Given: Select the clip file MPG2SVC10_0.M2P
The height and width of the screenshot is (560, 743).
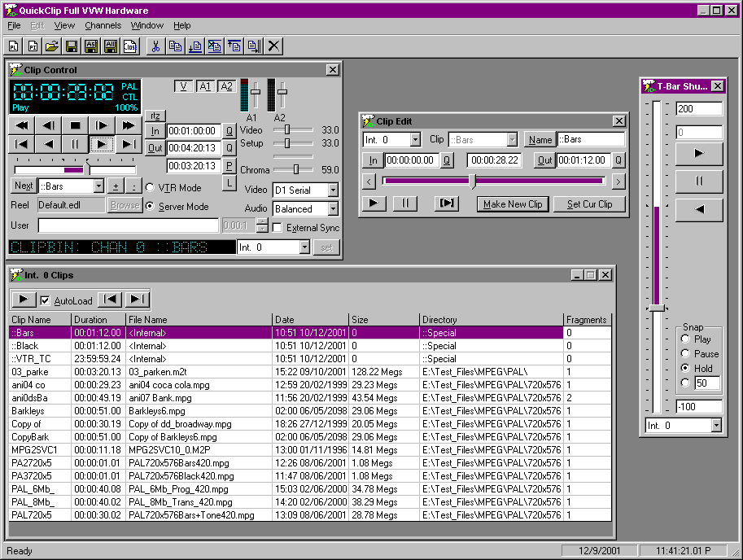Looking at the screenshot, I should point(169,450).
